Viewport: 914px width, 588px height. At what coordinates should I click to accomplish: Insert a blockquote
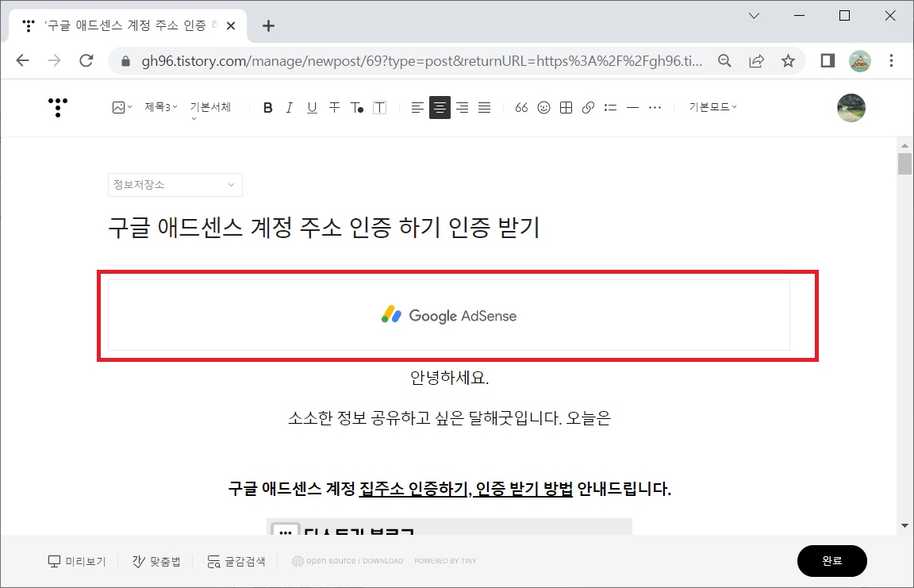click(x=521, y=107)
